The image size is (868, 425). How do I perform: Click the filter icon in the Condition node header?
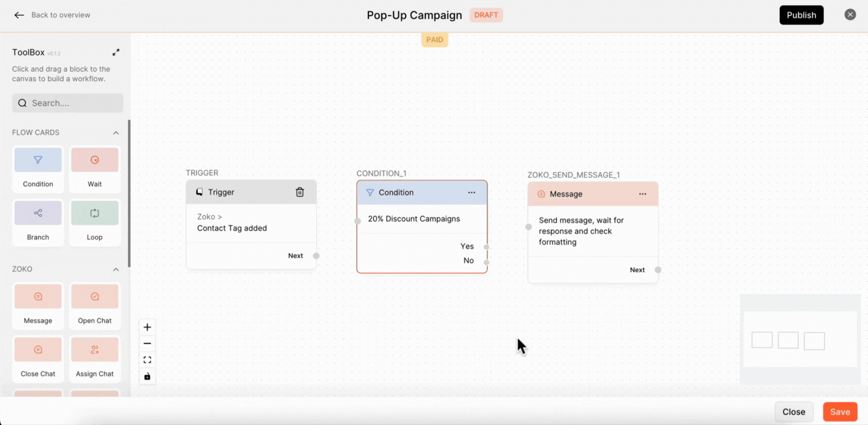click(x=370, y=192)
